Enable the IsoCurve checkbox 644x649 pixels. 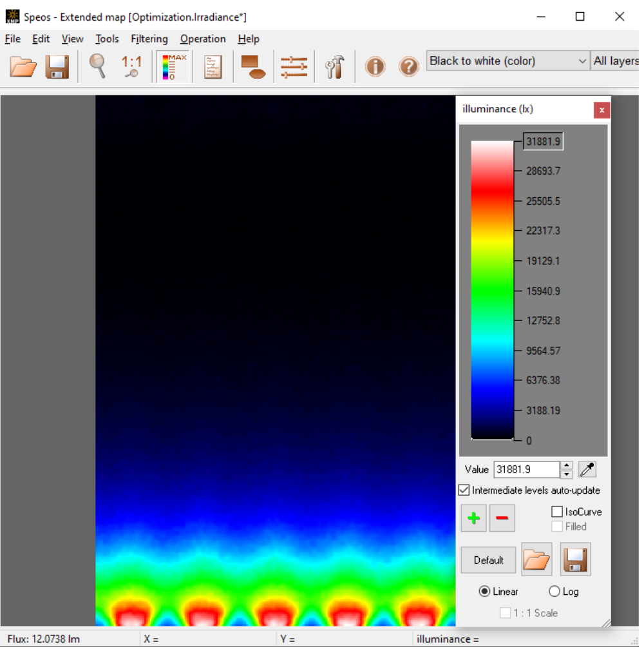tap(557, 512)
